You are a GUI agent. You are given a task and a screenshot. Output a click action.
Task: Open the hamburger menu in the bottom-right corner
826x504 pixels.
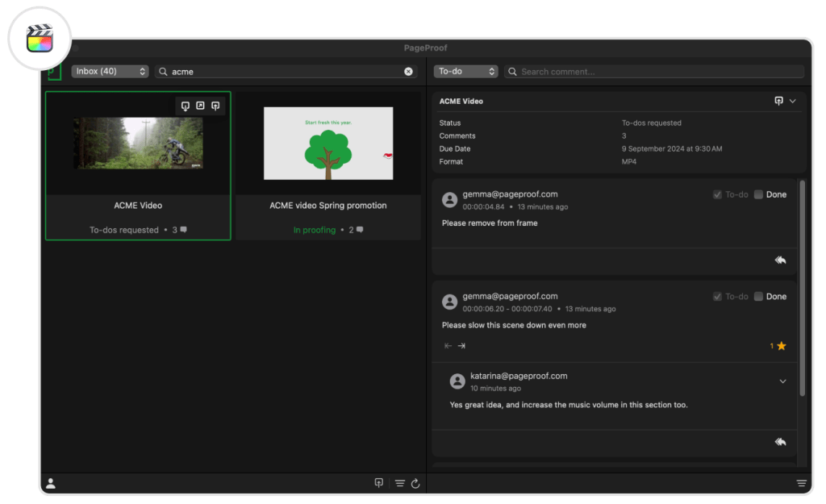click(800, 482)
